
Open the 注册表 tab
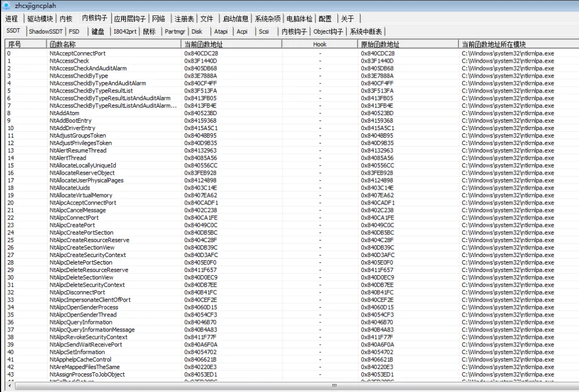(184, 18)
